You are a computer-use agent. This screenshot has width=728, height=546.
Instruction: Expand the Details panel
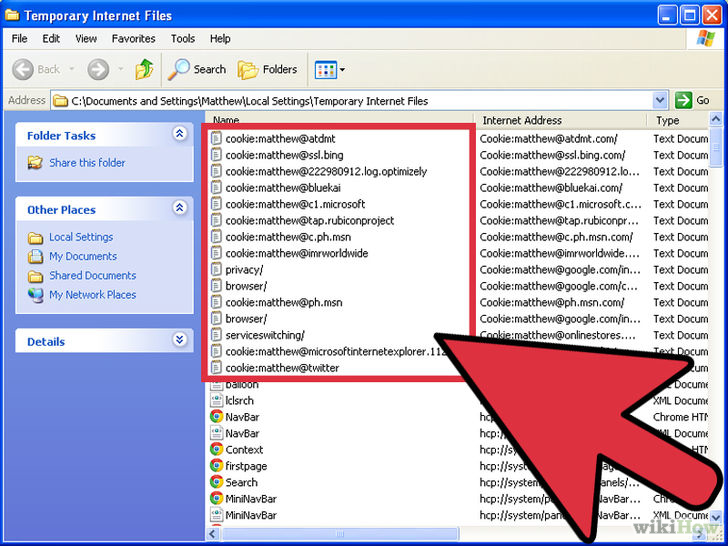point(180,339)
